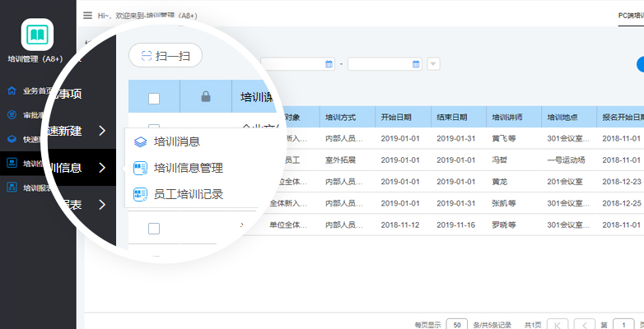Click the lock icon column header
Viewport: 644px width, 329px height.
[205, 97]
